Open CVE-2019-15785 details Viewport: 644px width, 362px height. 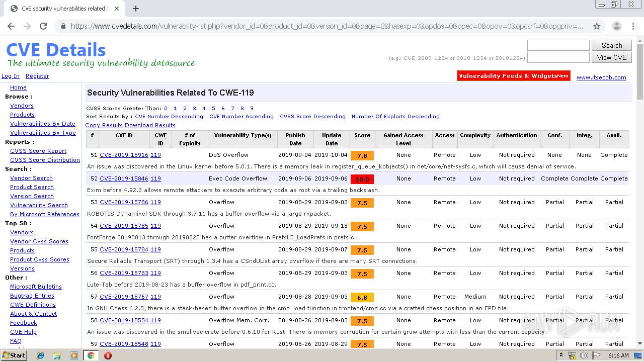point(124,226)
